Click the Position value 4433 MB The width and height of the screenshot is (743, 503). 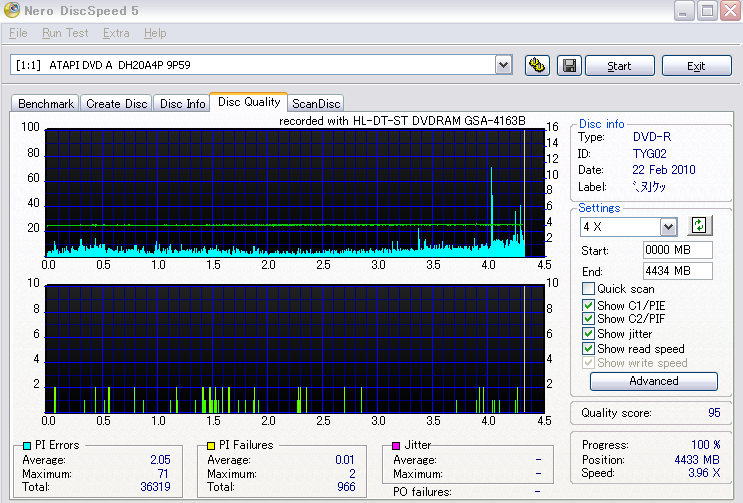(x=697, y=459)
